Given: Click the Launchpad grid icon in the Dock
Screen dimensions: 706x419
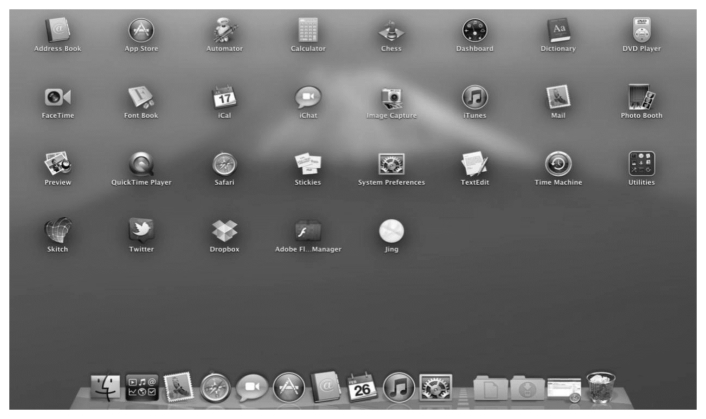Looking at the screenshot, I should tap(142, 387).
